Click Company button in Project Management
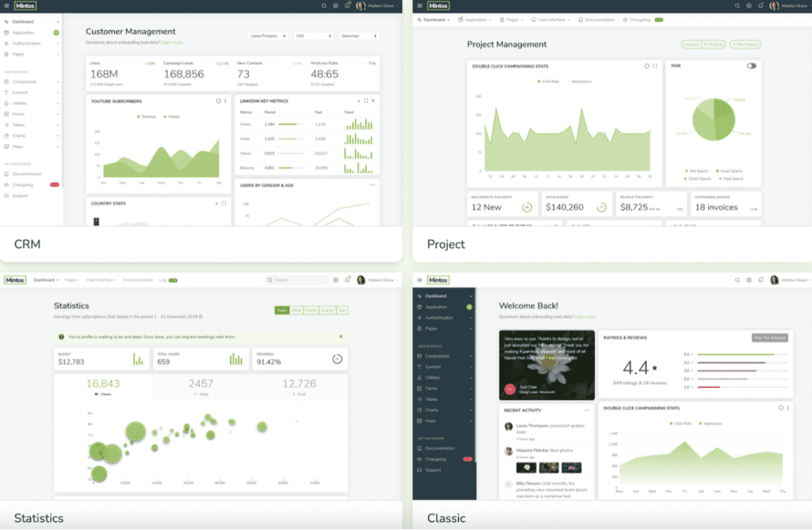The width and height of the screenshot is (812, 530). tap(691, 44)
